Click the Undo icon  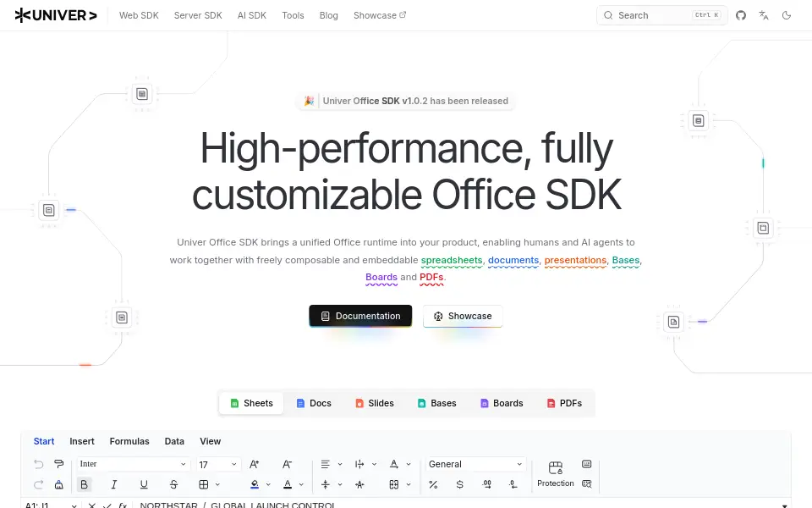38,464
